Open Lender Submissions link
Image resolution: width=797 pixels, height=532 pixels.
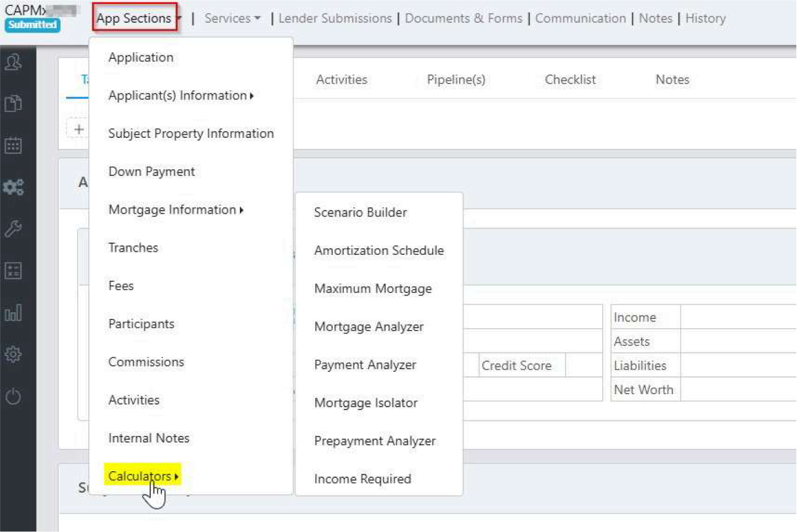coord(335,18)
